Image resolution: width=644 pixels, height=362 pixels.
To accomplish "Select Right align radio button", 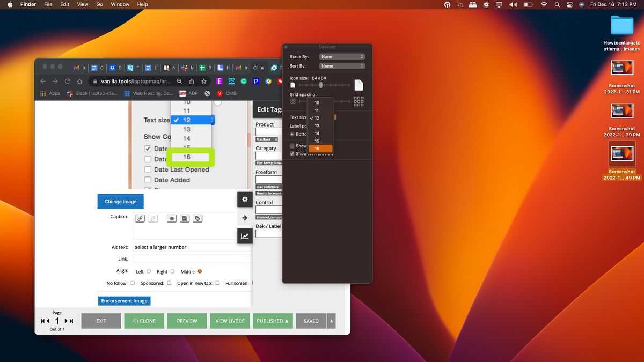I will tap(172, 271).
